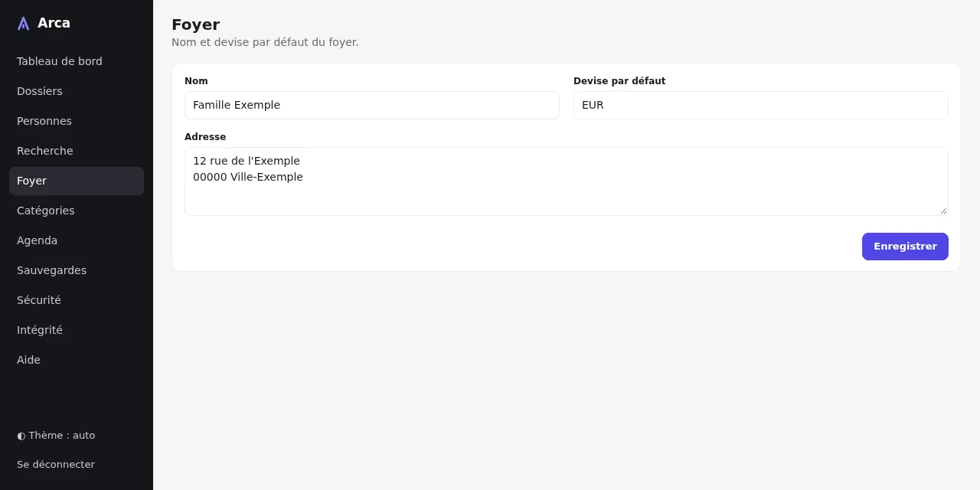Navigate to Agenda
980x490 pixels.
click(x=77, y=240)
